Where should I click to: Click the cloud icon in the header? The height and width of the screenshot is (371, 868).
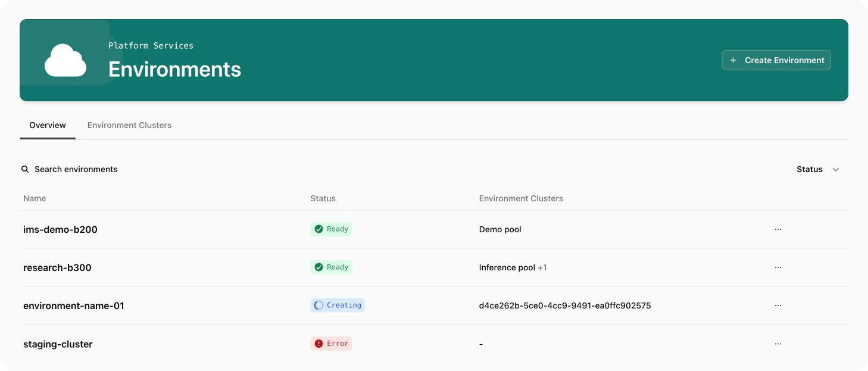[65, 60]
